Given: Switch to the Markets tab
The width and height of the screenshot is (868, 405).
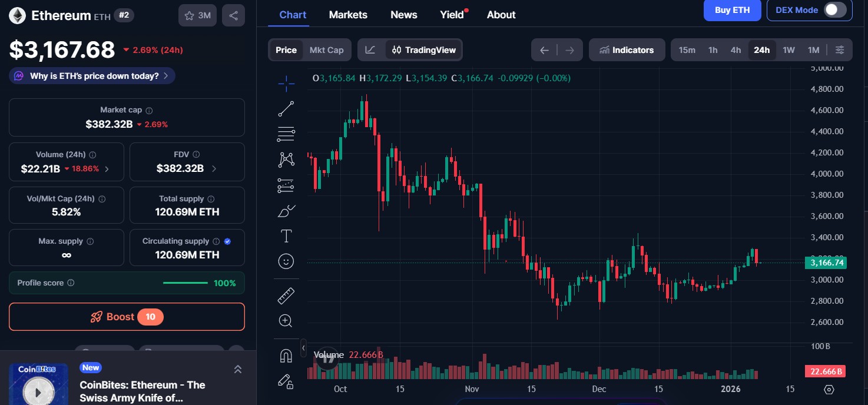Looking at the screenshot, I should [x=348, y=14].
